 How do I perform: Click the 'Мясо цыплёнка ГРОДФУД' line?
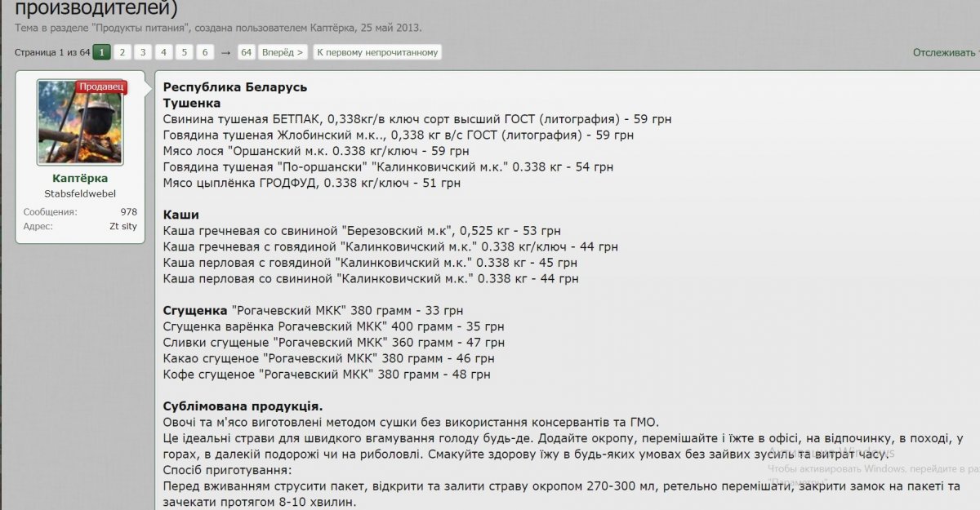pyautogui.click(x=312, y=183)
